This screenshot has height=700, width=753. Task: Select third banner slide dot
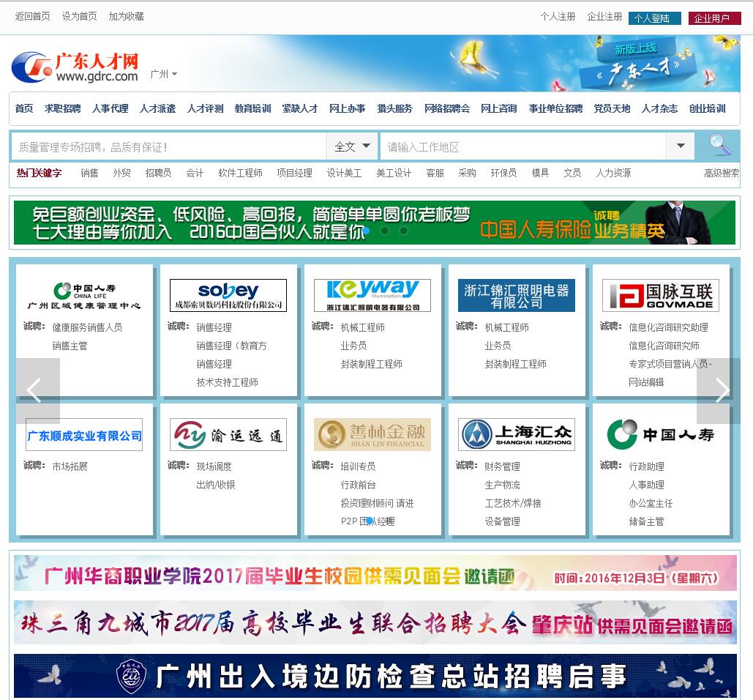click(404, 231)
